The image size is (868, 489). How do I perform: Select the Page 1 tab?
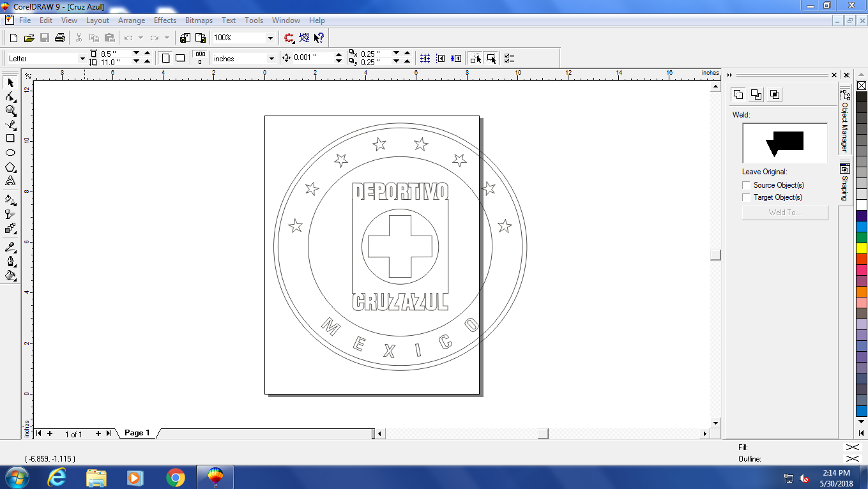click(137, 433)
